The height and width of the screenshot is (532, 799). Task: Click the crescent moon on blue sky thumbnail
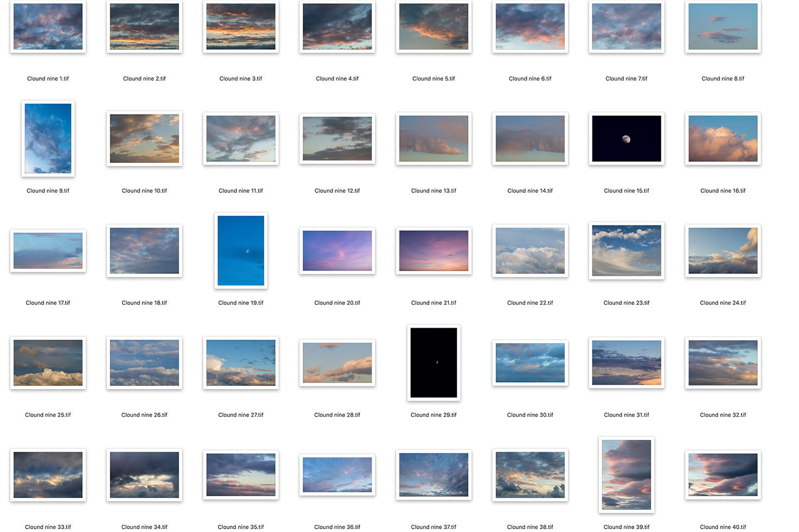241,251
